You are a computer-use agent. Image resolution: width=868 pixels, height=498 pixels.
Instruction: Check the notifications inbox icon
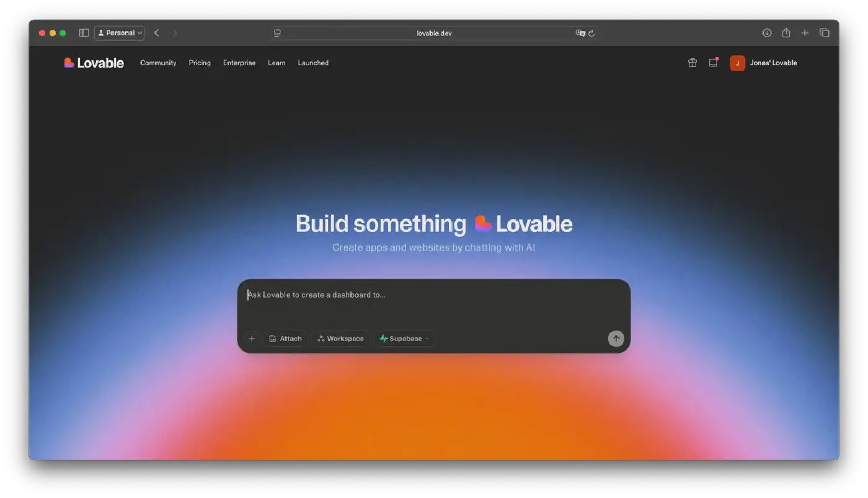click(x=713, y=63)
